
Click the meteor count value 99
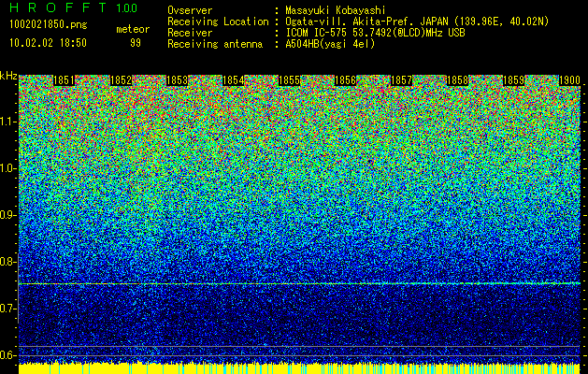point(136,43)
